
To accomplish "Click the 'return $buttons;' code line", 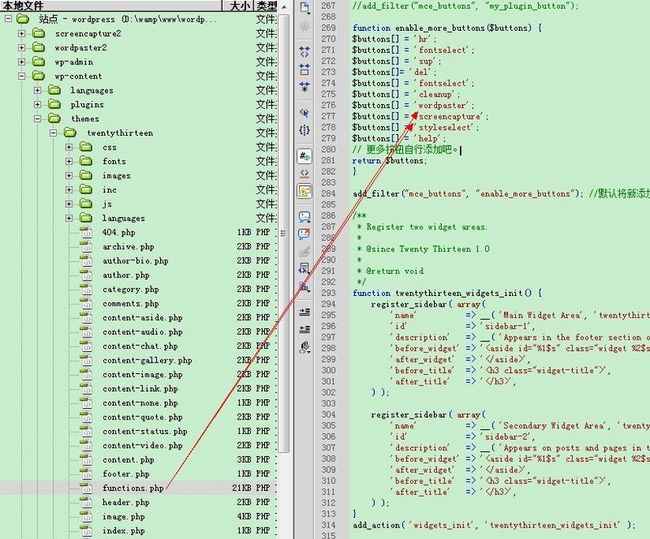I will [389, 160].
